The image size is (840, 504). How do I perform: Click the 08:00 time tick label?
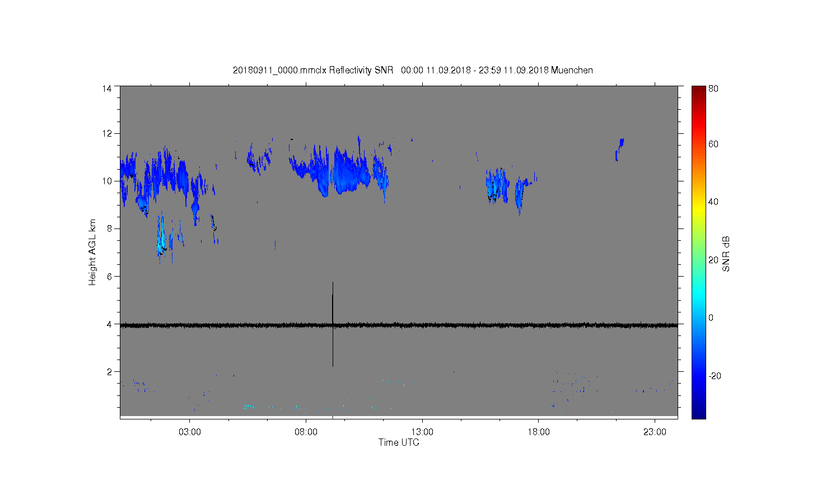(x=306, y=432)
